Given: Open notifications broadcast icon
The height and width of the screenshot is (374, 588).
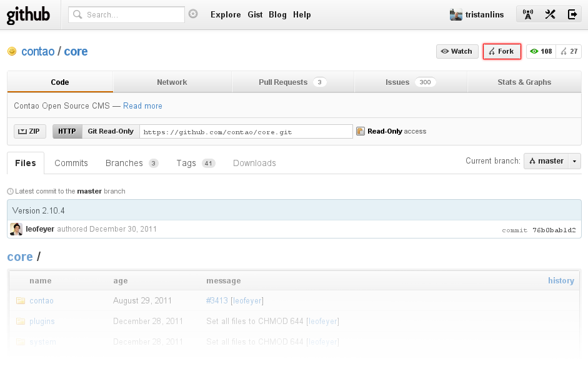Looking at the screenshot, I should click(528, 15).
